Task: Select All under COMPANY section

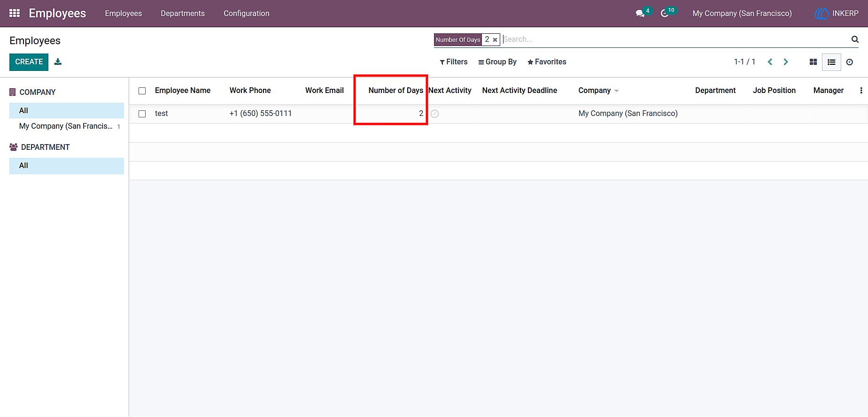Action: (67, 111)
